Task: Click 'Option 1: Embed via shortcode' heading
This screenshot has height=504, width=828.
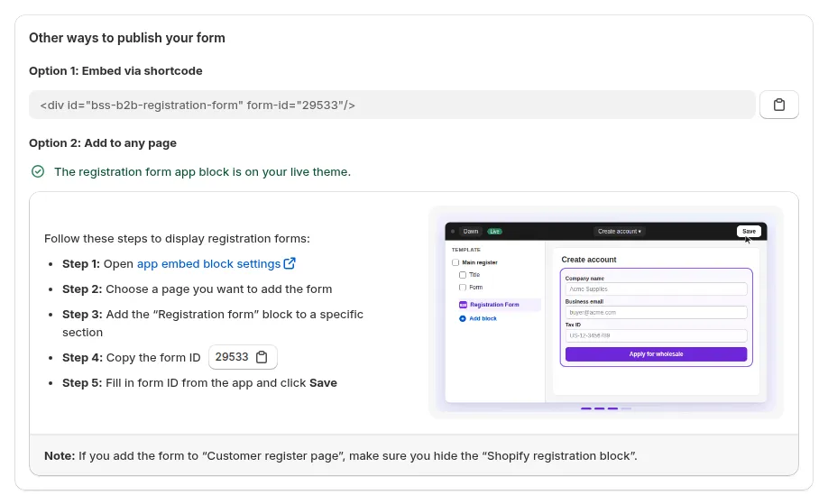Action: tap(115, 70)
